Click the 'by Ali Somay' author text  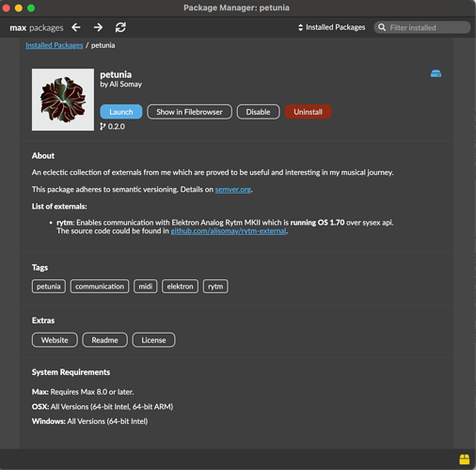click(x=120, y=84)
